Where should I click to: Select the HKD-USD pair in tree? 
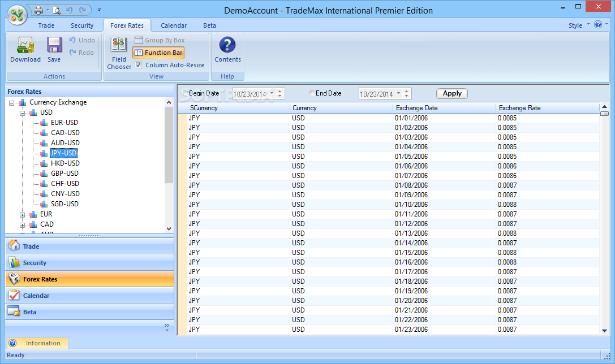pyautogui.click(x=65, y=163)
